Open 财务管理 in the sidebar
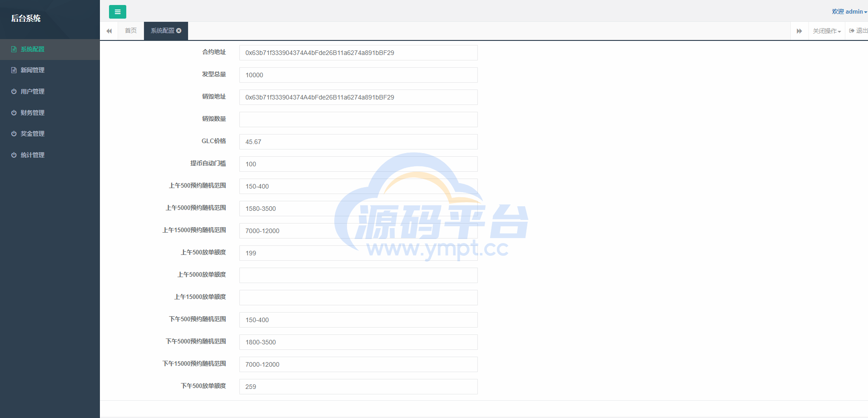Image resolution: width=868 pixels, height=418 pixels. click(50, 113)
